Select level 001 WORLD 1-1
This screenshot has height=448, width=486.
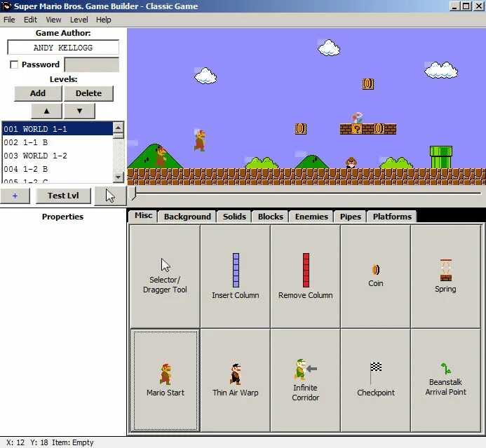[58, 129]
